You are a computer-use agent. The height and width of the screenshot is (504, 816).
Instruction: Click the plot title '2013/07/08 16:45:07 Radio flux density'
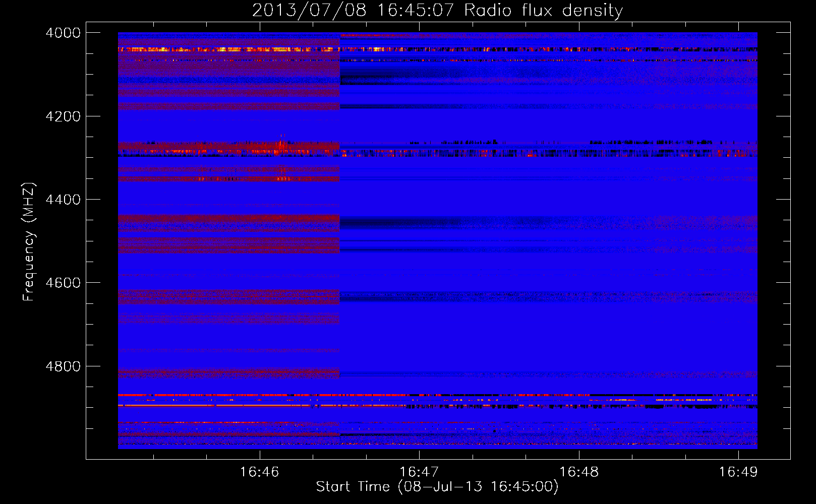pos(437,11)
